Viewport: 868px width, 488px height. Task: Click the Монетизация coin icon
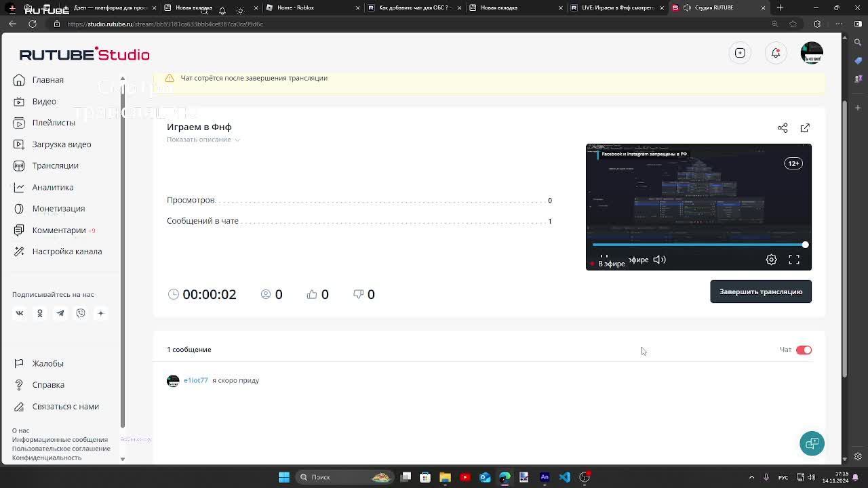click(19, 209)
